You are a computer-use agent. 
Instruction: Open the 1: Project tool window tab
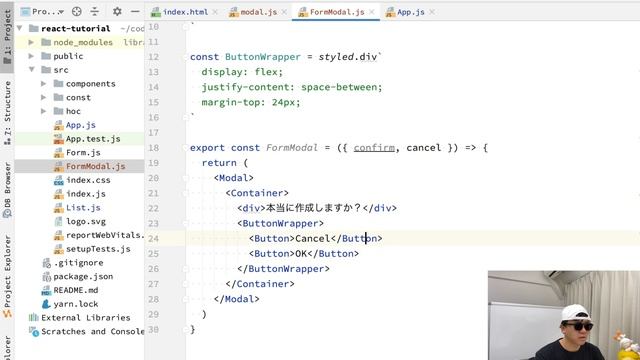click(7, 37)
